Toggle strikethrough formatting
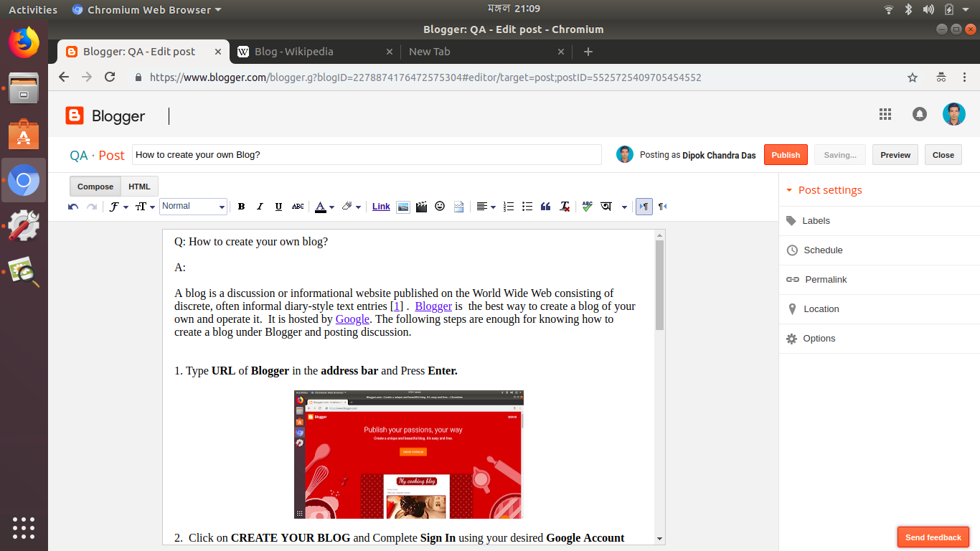The width and height of the screenshot is (980, 551). pos(298,207)
